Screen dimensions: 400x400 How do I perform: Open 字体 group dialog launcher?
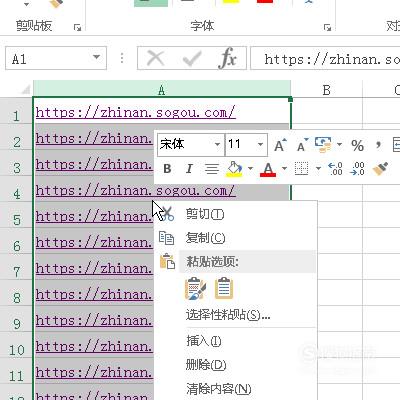coord(327,27)
